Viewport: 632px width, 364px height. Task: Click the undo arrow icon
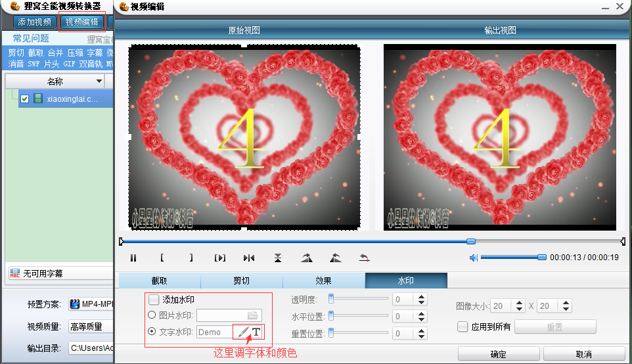(365, 258)
